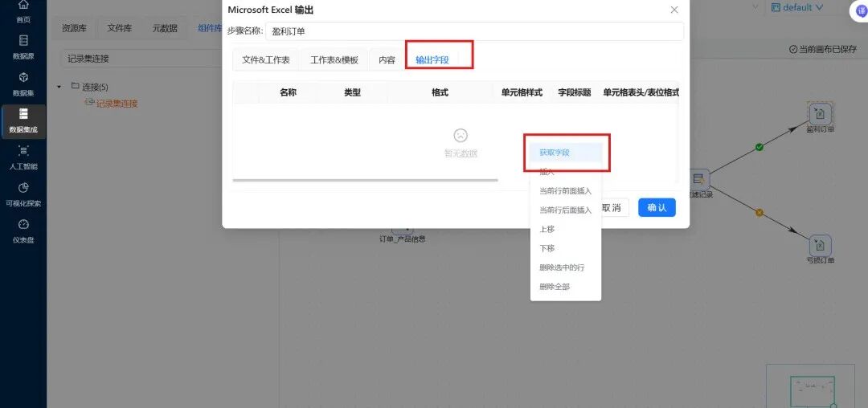Click the 单元格样式 column header
The height and width of the screenshot is (408, 868).
point(522,92)
